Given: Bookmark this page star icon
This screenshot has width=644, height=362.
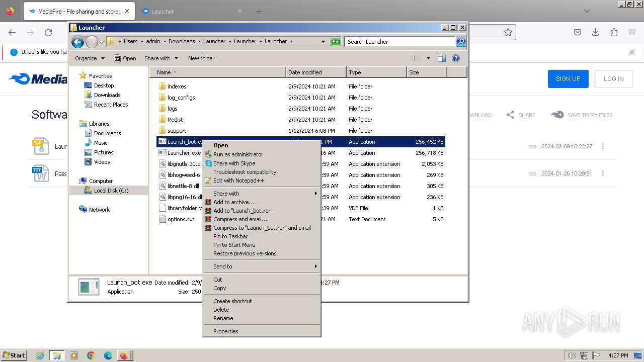Looking at the screenshot, I should point(508,32).
